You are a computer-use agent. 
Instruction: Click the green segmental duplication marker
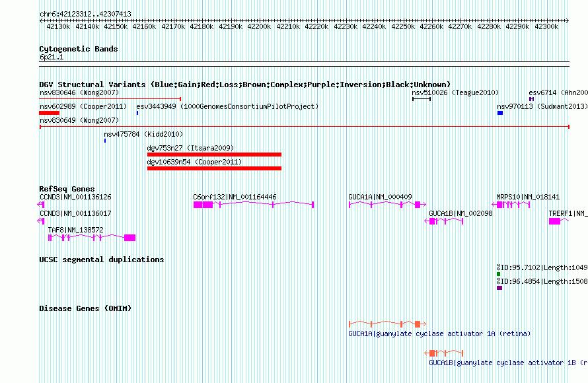(498, 274)
